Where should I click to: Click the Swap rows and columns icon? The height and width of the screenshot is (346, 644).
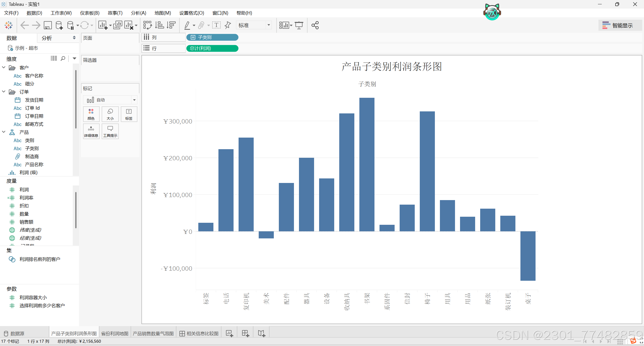(x=147, y=25)
